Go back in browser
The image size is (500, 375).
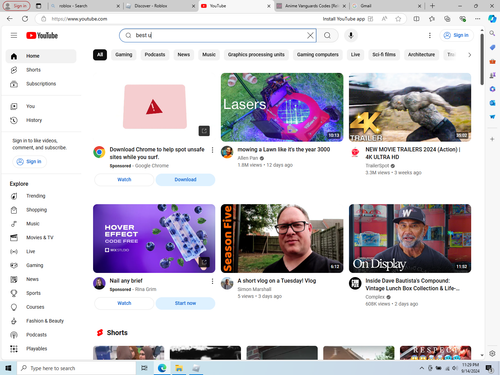[x=10, y=19]
